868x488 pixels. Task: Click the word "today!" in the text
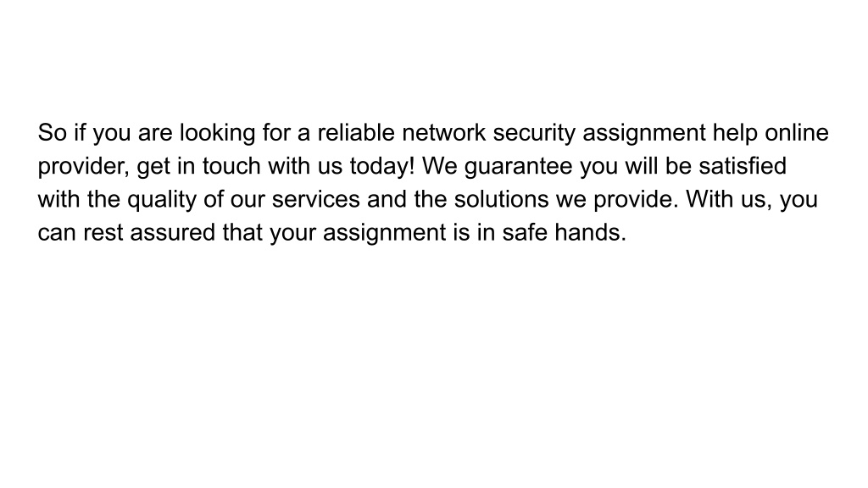382,167
